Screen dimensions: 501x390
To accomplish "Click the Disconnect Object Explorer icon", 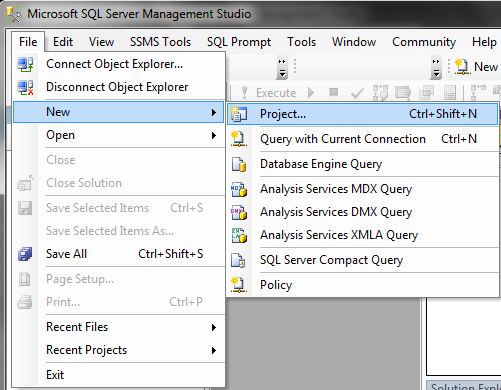I will tap(25, 87).
